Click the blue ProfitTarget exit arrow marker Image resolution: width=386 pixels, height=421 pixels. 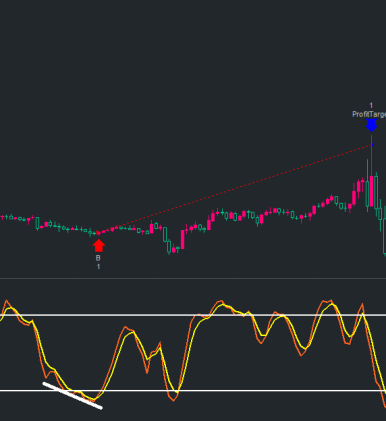(x=371, y=125)
